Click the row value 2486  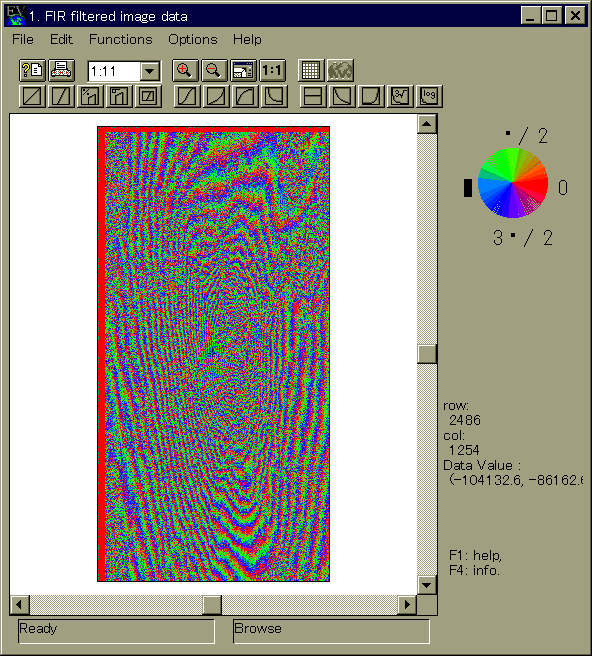[465, 420]
